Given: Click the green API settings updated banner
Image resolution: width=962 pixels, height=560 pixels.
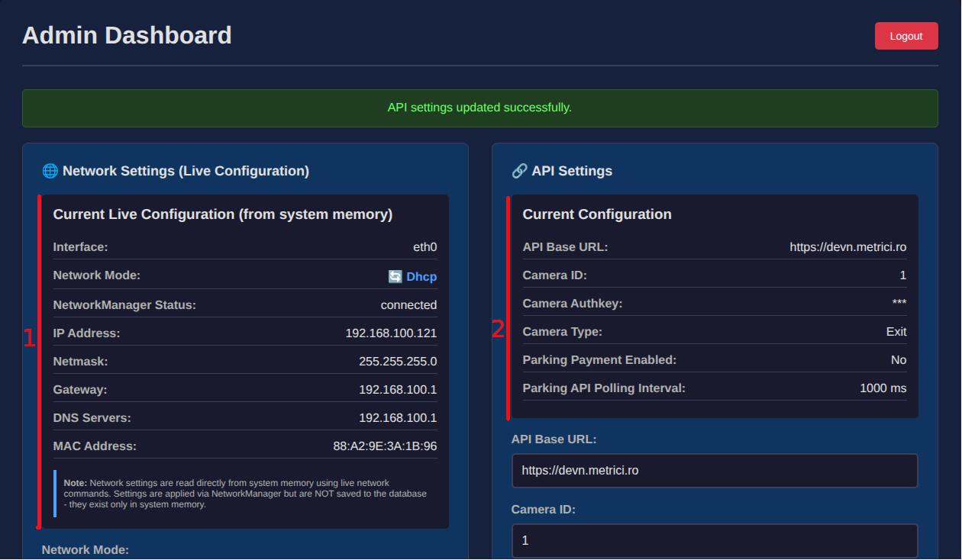Looking at the screenshot, I should (x=480, y=108).
